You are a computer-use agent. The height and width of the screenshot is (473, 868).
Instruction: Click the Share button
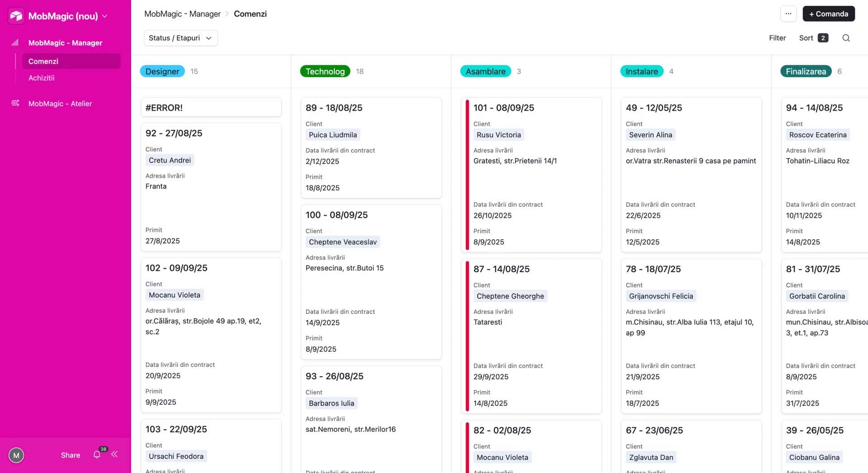point(71,455)
